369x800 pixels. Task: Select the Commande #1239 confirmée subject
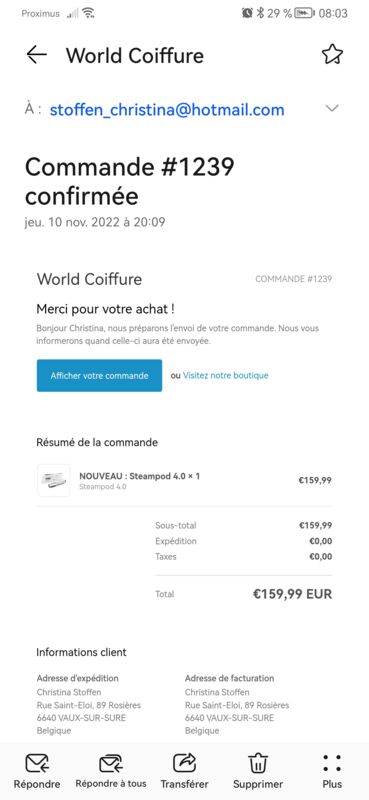130,181
